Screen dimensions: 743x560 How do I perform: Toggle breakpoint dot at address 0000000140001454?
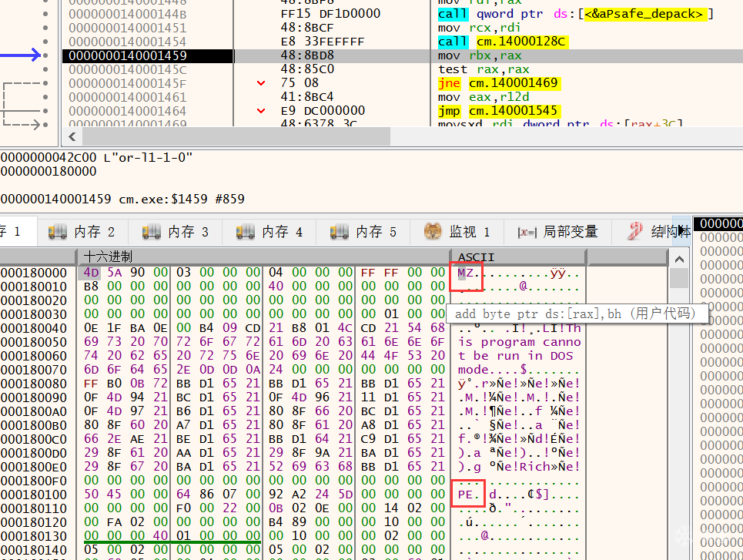click(x=45, y=42)
